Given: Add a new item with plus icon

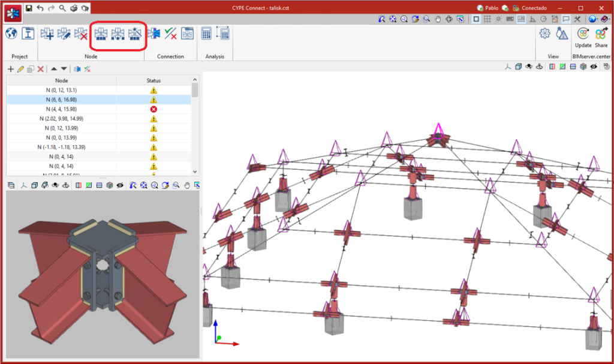Looking at the screenshot, I should click(10, 69).
